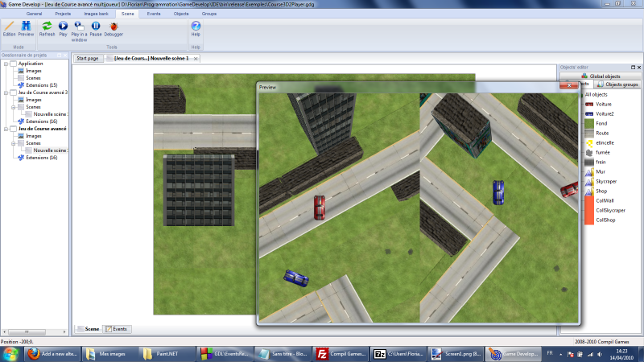The image size is (644, 362).
Task: Select the frein object
Action: [x=601, y=162]
